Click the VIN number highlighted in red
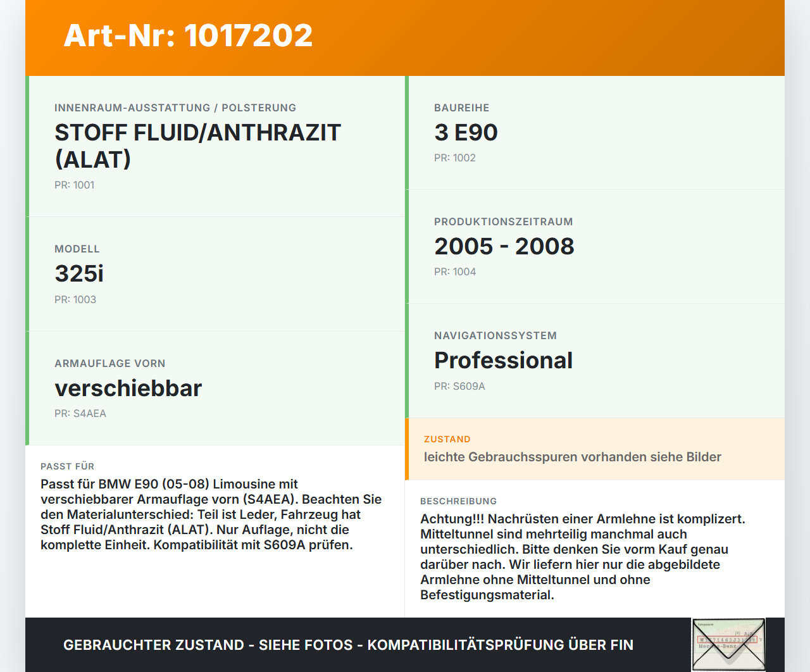 tap(726, 639)
